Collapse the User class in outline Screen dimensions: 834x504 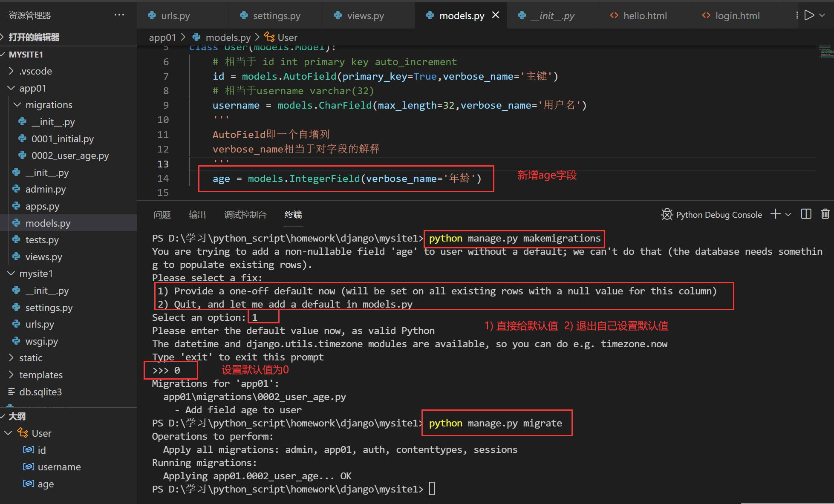tap(8, 433)
